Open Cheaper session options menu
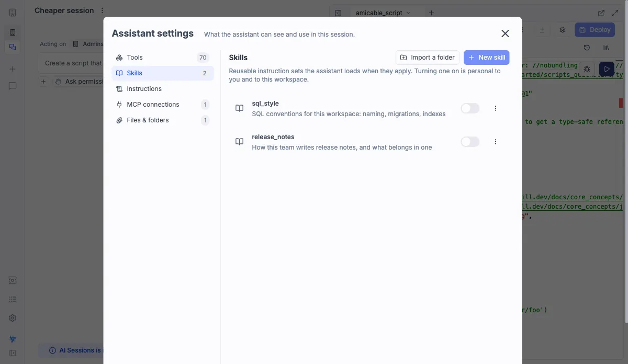This screenshot has height=364, width=628. [x=102, y=10]
